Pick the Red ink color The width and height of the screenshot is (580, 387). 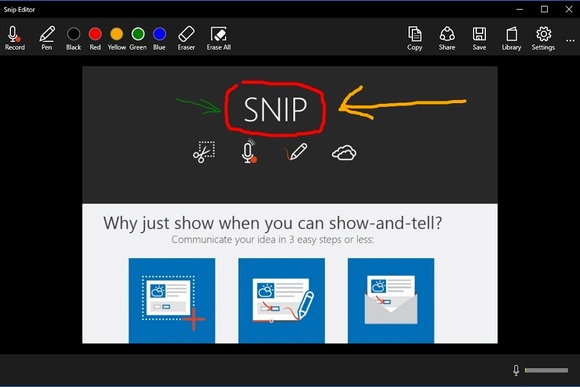tap(95, 38)
